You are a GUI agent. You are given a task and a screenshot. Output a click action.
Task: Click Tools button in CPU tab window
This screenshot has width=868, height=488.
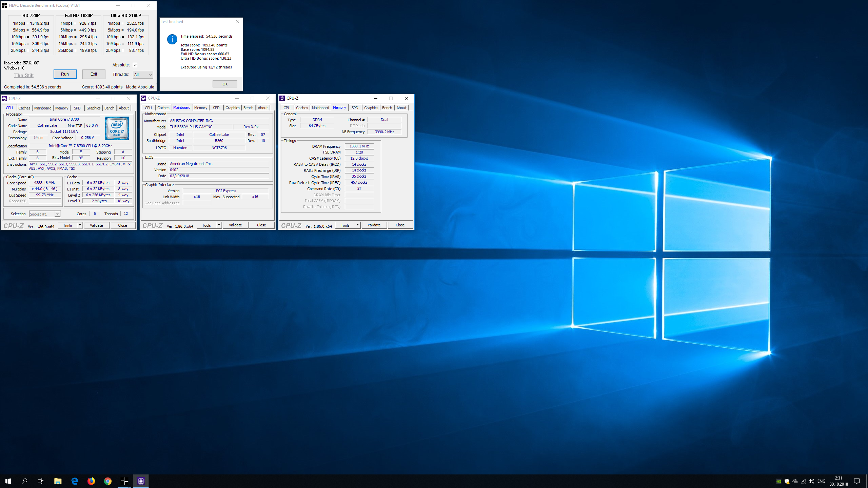click(x=67, y=225)
